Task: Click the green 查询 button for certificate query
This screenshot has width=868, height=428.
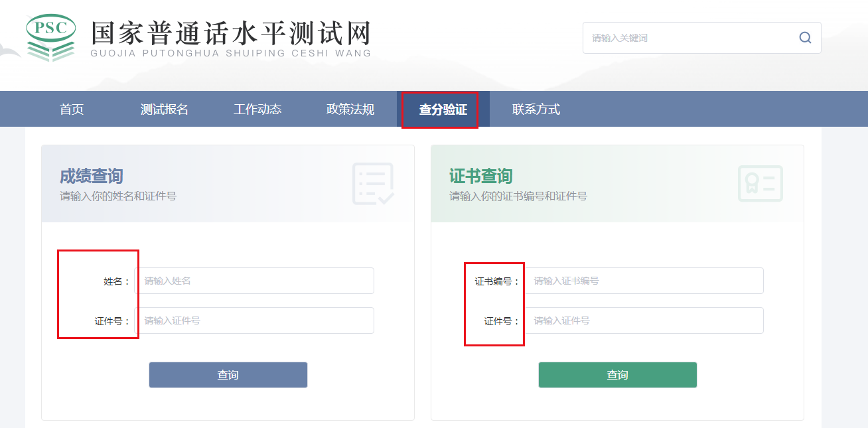Action: (617, 374)
